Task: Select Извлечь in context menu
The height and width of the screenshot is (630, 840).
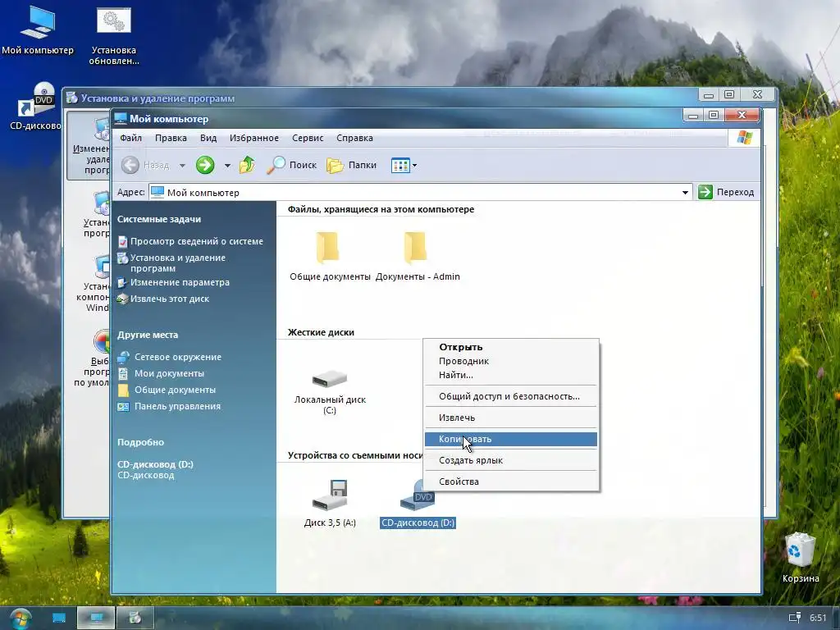Action: click(510, 418)
